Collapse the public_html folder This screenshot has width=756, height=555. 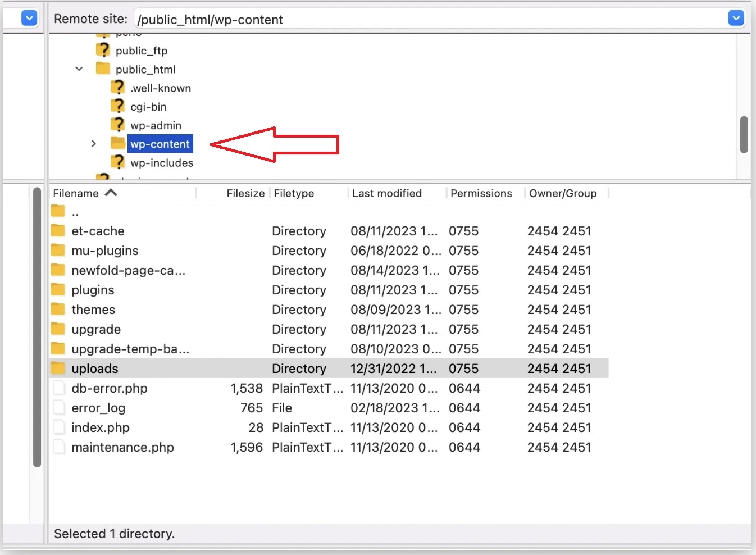point(79,69)
